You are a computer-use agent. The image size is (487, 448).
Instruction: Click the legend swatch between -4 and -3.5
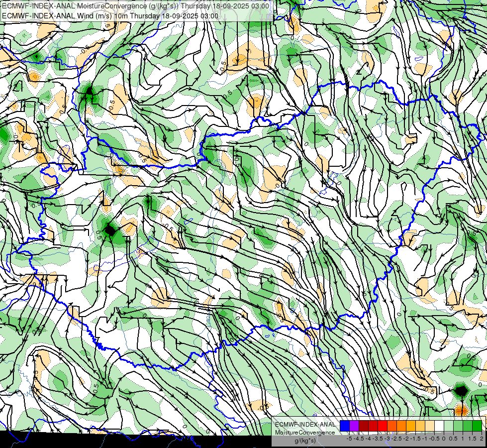click(373, 426)
